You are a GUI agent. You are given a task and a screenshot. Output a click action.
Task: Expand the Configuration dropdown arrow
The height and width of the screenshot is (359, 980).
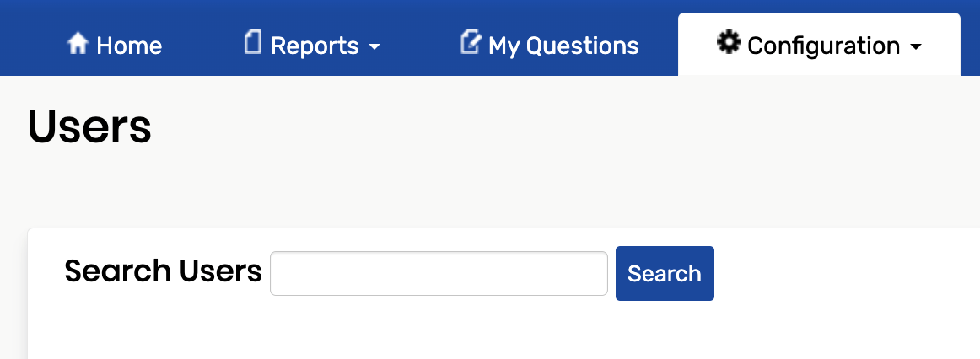(916, 47)
